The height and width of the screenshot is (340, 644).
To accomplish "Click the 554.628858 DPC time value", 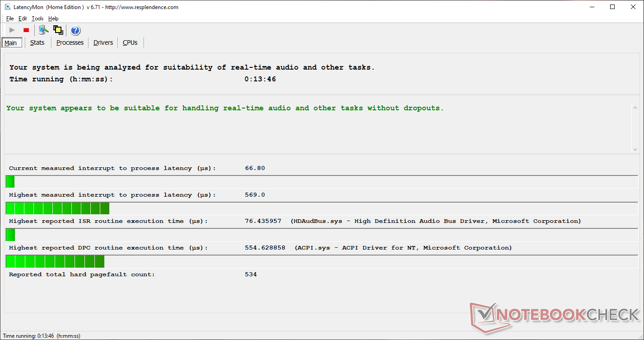I will tap(265, 248).
